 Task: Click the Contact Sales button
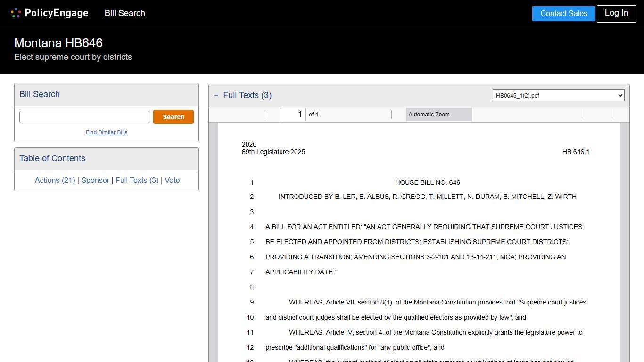point(563,14)
